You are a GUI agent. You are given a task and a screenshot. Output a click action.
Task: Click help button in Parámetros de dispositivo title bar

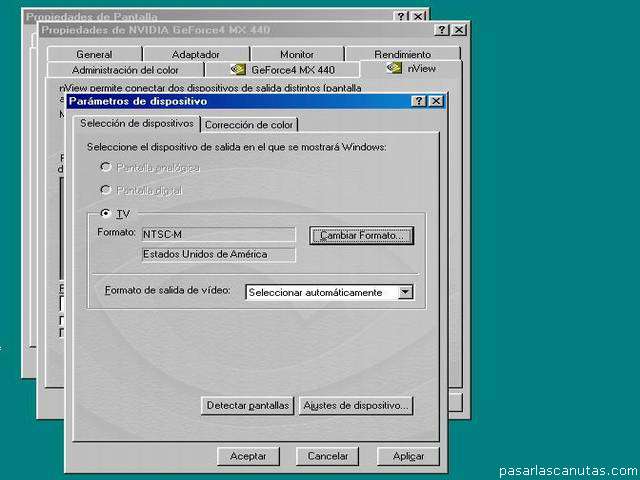(420, 101)
